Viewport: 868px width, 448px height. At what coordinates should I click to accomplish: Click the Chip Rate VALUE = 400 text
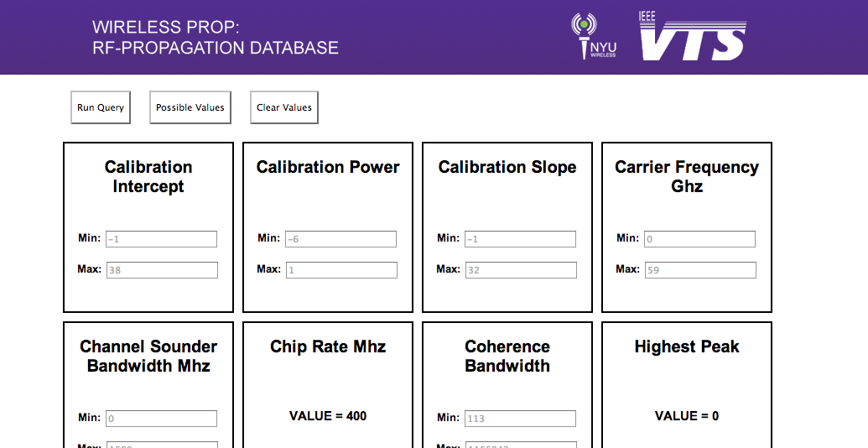pyautogui.click(x=328, y=416)
